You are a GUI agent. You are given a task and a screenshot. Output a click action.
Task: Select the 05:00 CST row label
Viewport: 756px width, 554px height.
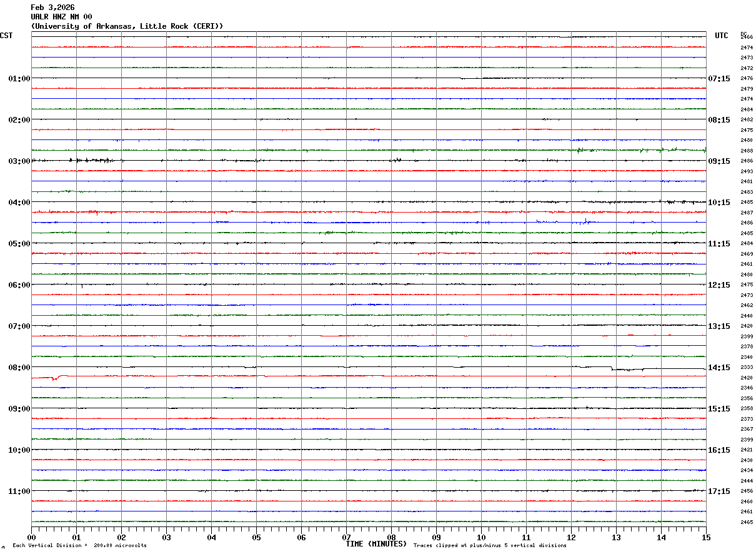pos(19,244)
